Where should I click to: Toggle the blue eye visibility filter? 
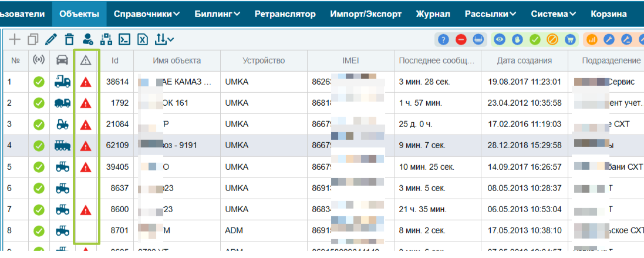(x=500, y=39)
